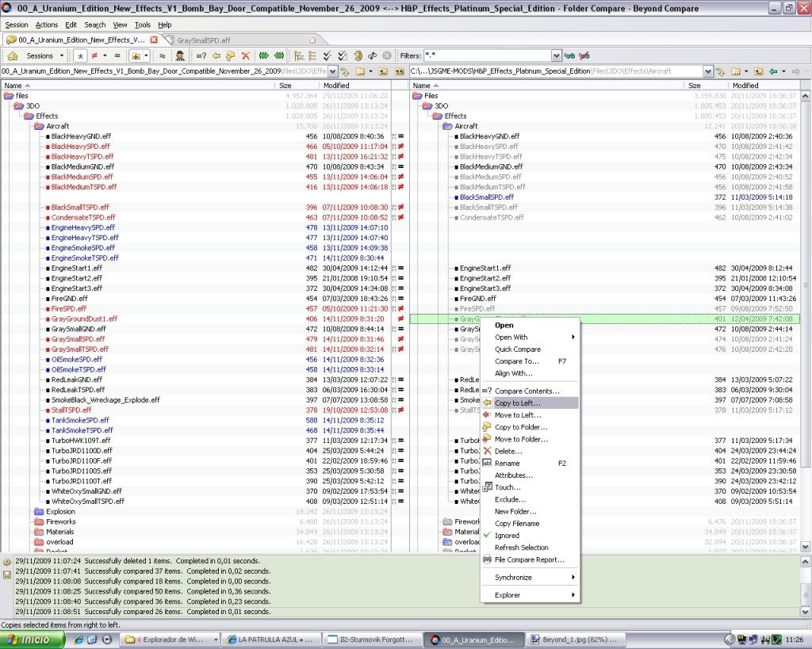The height and width of the screenshot is (649, 812).
Task: Click right pane Browse for Folder icon
Action: coord(735,71)
